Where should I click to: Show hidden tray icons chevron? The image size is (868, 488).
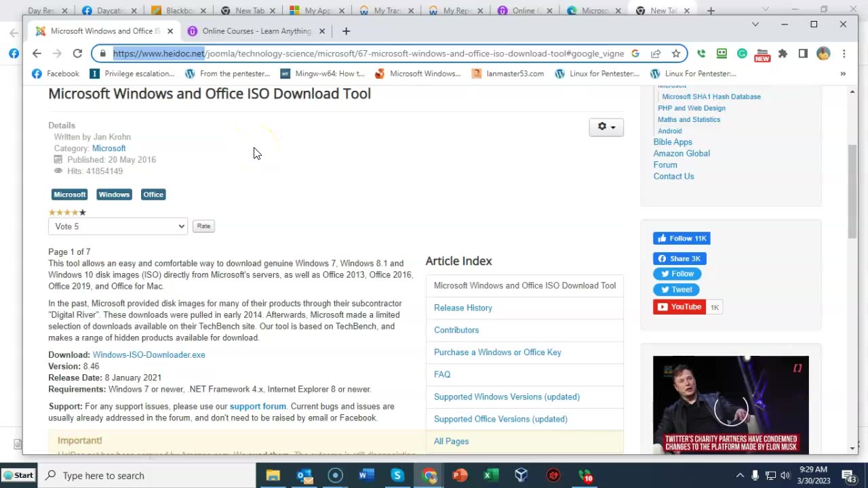tap(740, 475)
